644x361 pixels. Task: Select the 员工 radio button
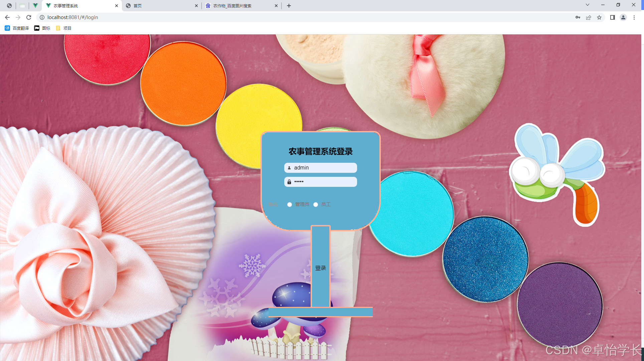[x=316, y=205]
